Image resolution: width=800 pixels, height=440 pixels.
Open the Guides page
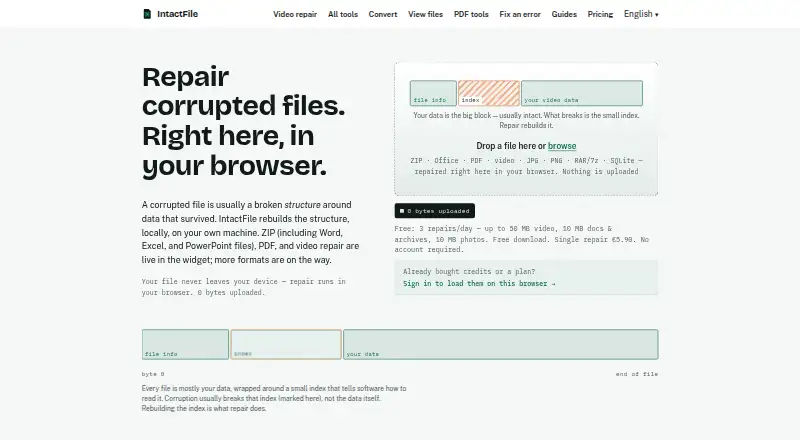(x=564, y=14)
